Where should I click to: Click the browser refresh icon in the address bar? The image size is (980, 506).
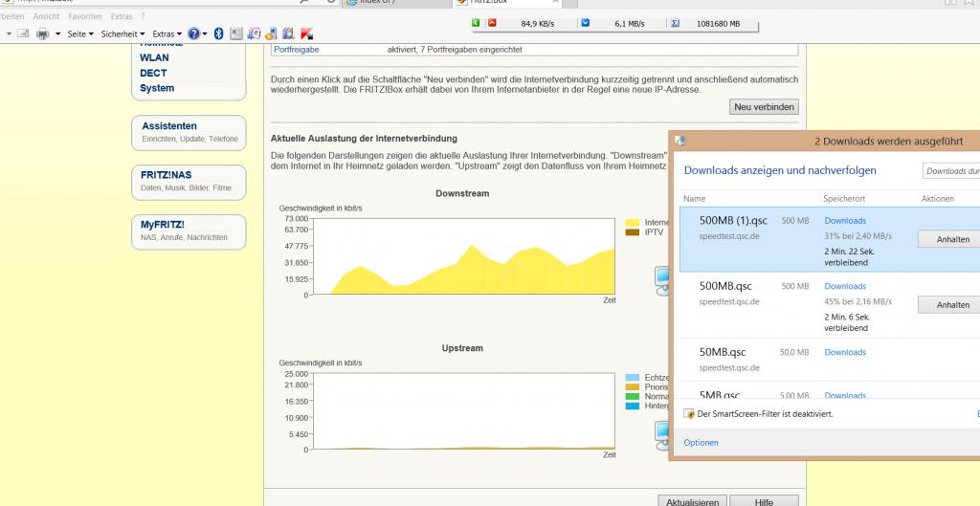pos(331,2)
